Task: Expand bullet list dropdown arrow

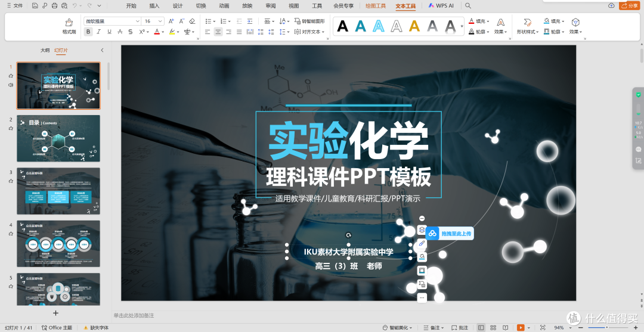Action: tap(215, 21)
